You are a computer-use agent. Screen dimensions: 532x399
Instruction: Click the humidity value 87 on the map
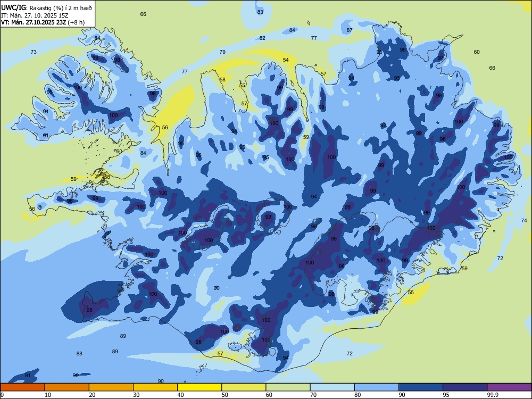350,30
